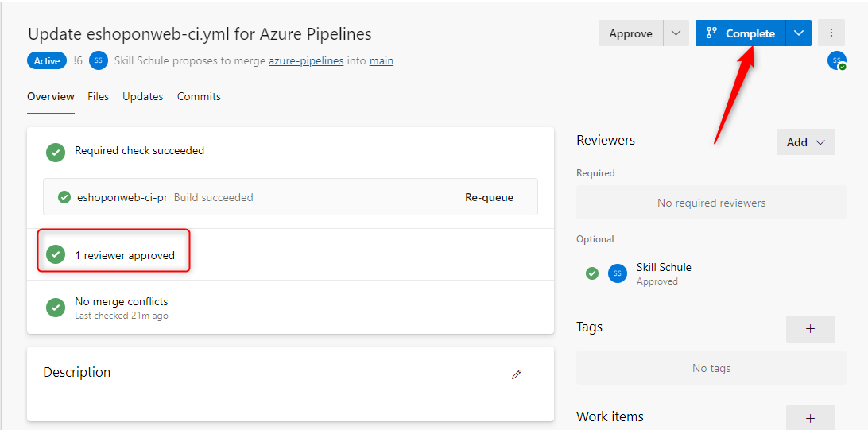Click the green check beside 1 reviewer approved

(x=55, y=255)
